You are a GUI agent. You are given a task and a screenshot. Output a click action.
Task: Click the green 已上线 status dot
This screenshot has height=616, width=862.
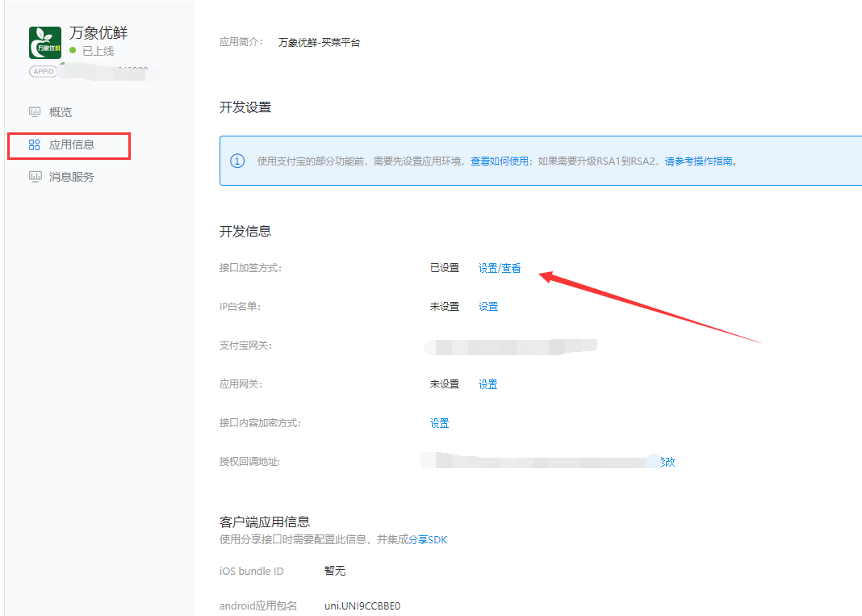(73, 50)
